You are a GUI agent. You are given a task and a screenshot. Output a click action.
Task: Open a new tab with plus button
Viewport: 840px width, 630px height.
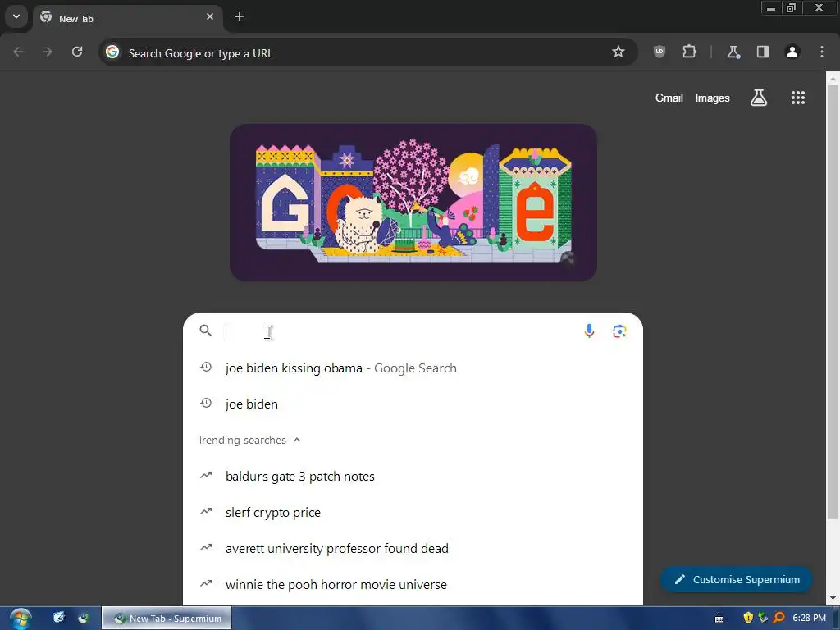click(x=240, y=16)
